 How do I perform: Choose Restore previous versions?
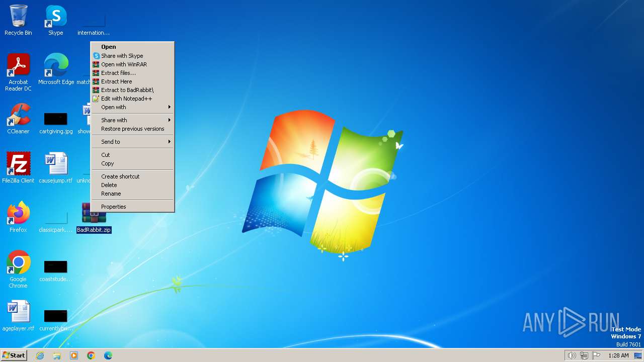tap(132, 129)
